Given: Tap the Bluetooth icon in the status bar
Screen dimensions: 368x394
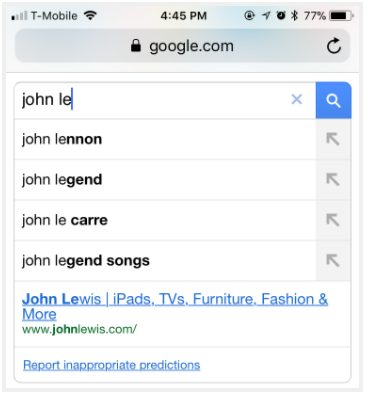Looking at the screenshot, I should (294, 15).
